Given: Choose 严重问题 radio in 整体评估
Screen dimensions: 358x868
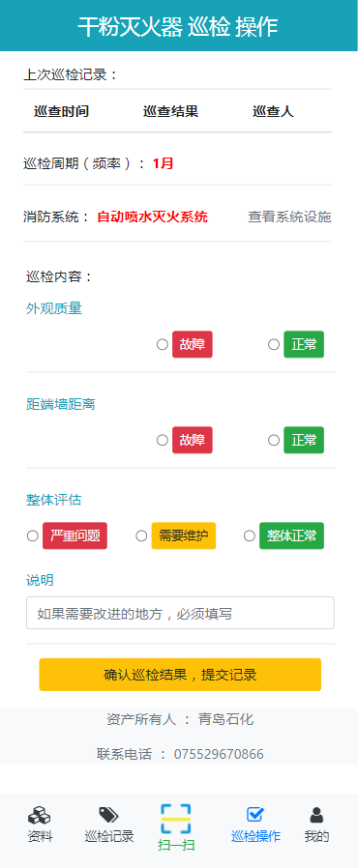Looking at the screenshot, I should coord(33,535).
